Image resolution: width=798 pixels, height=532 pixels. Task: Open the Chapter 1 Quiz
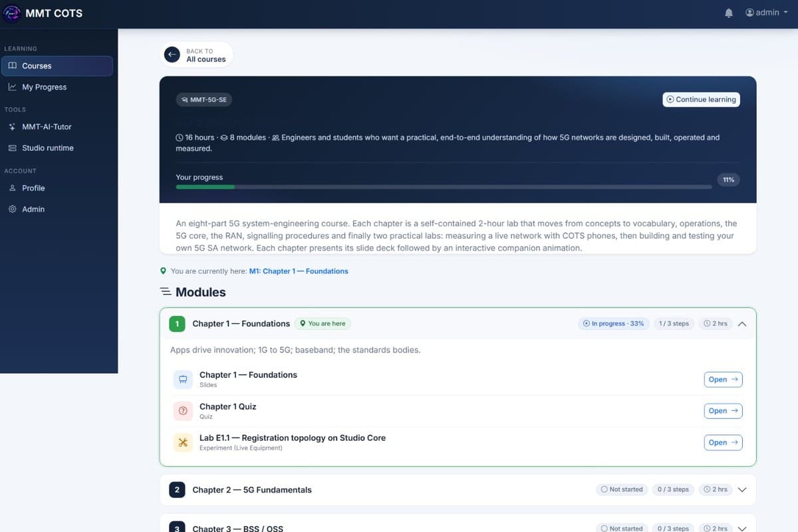click(x=724, y=411)
